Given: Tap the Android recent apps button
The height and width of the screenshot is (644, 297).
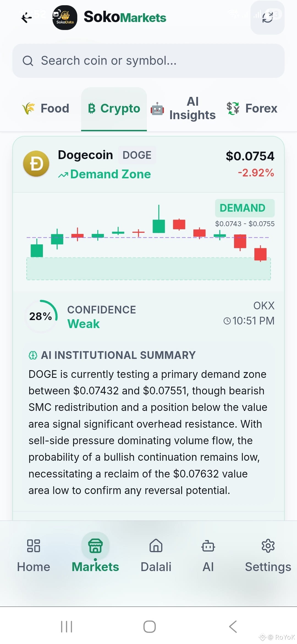Looking at the screenshot, I should pos(67,626).
